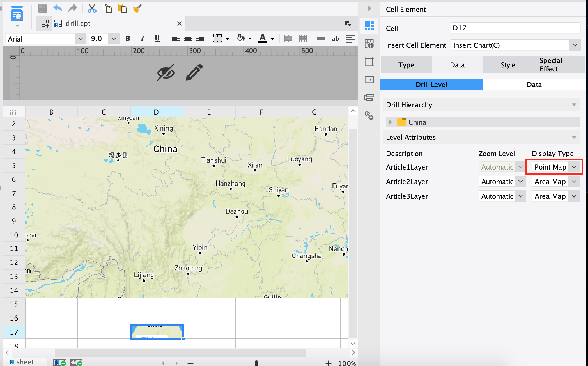Open the widget settings panel icon
Viewport: 588px width, 366px height.
click(369, 80)
